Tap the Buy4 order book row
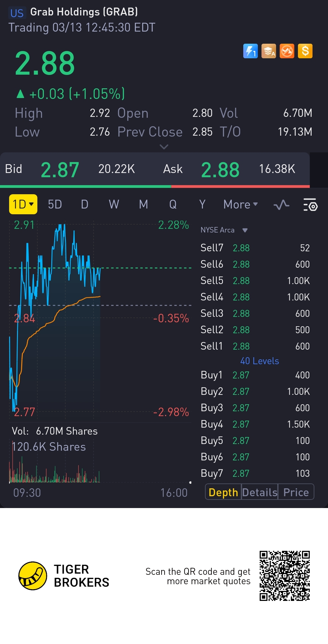328x644 pixels. [x=255, y=424]
